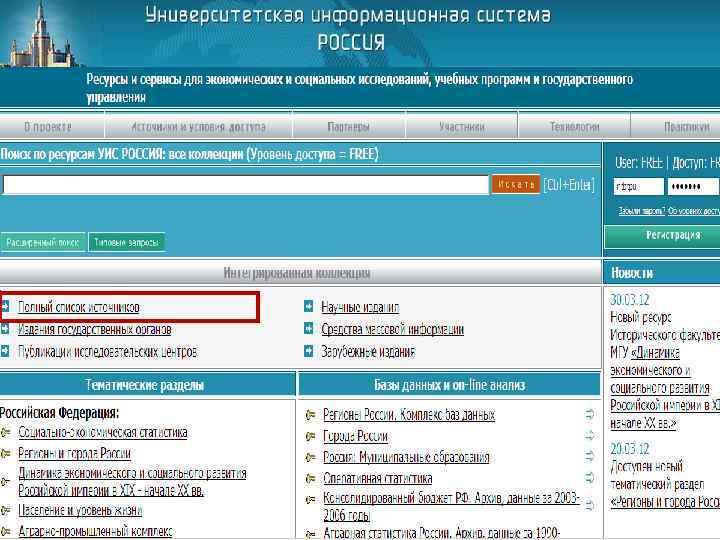Click bullet icon beside Оперативная статистика
The height and width of the screenshot is (540, 720).
[310, 478]
